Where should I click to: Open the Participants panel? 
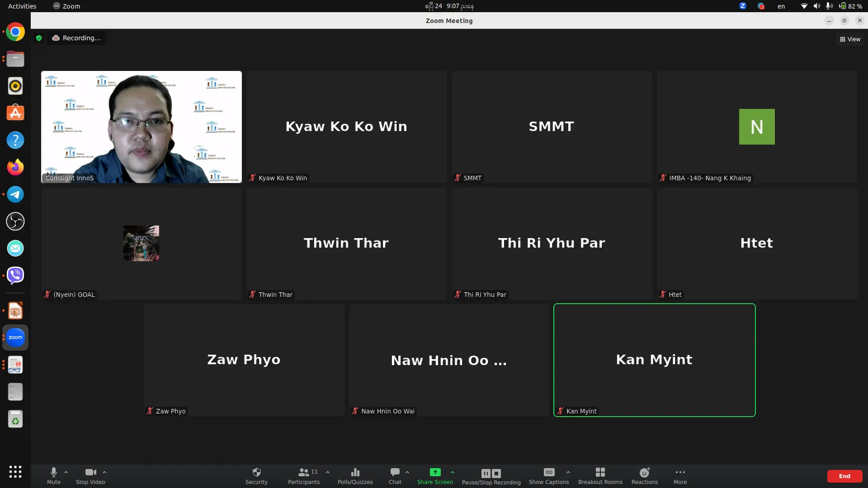point(304,476)
